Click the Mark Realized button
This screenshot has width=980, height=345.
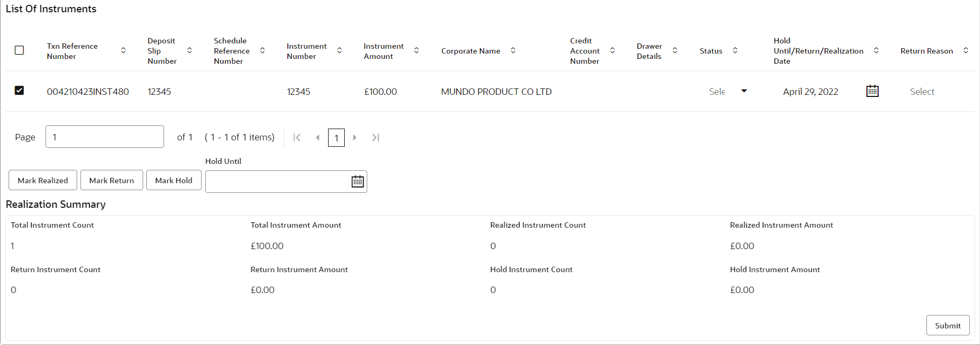43,180
